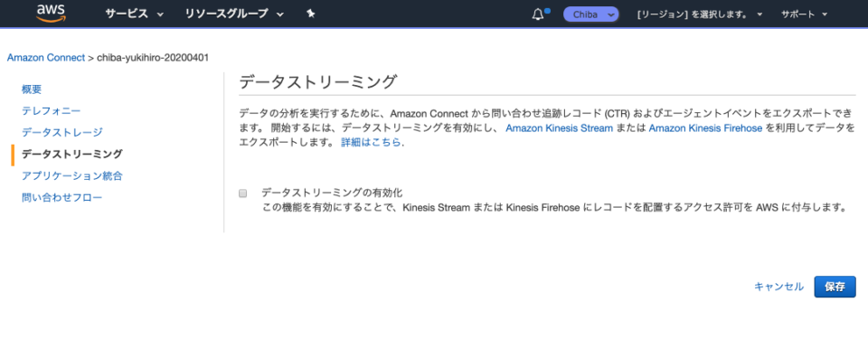Open the AWS home logo

click(51, 14)
